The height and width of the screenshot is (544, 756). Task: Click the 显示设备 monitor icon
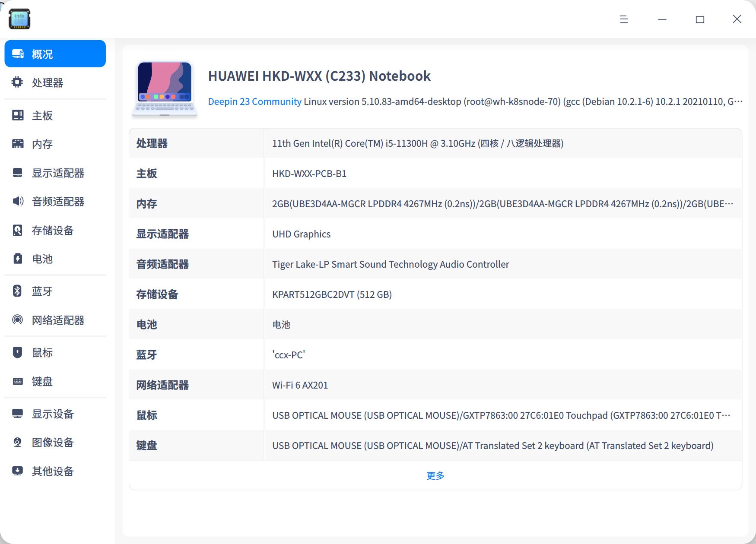coord(18,414)
